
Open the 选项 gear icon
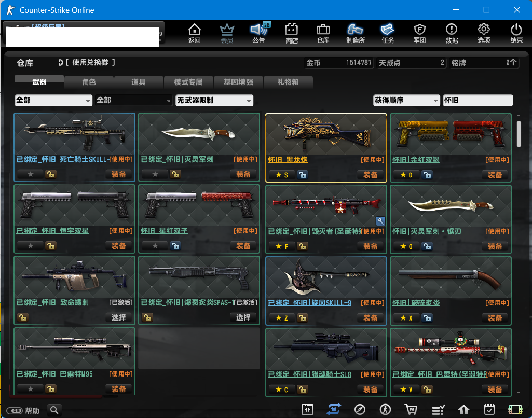point(484,33)
